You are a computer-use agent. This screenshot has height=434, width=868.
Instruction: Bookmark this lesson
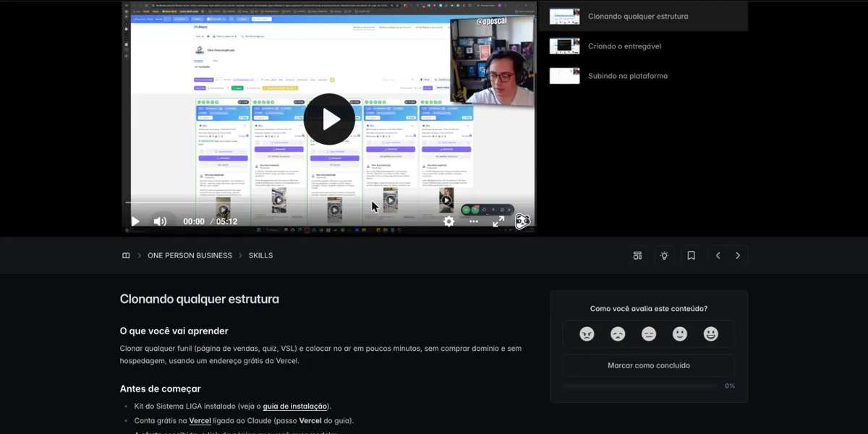[x=691, y=255]
